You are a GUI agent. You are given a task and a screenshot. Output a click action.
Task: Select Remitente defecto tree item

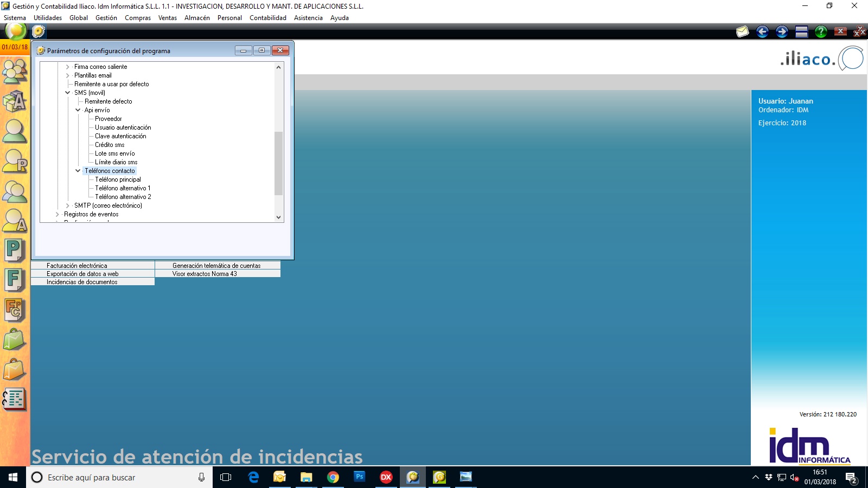point(108,101)
